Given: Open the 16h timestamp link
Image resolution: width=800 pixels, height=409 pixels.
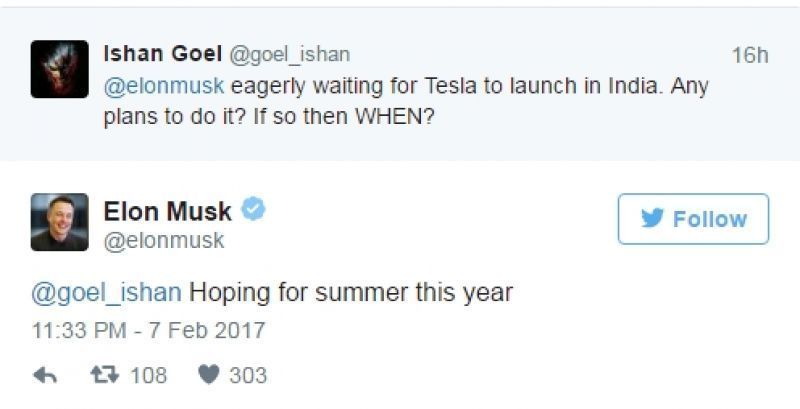Looking at the screenshot, I should click(749, 55).
